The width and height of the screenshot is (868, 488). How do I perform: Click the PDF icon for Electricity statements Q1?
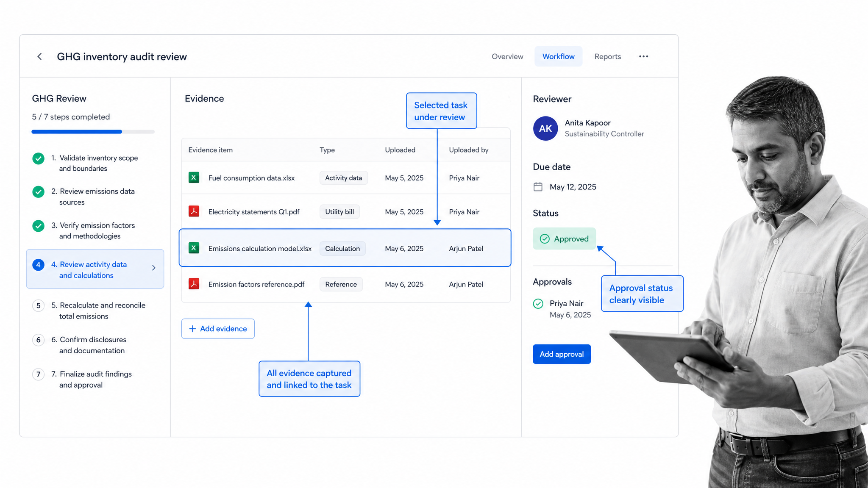(x=194, y=211)
